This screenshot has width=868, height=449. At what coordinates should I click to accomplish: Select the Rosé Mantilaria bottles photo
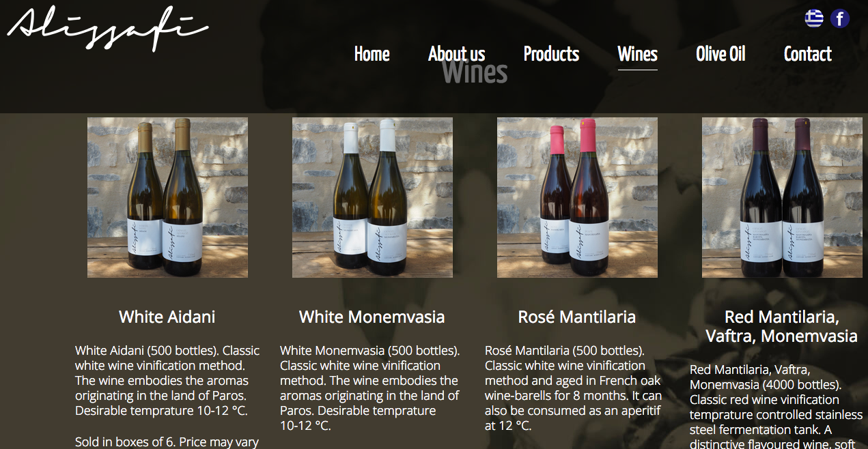pos(577,198)
